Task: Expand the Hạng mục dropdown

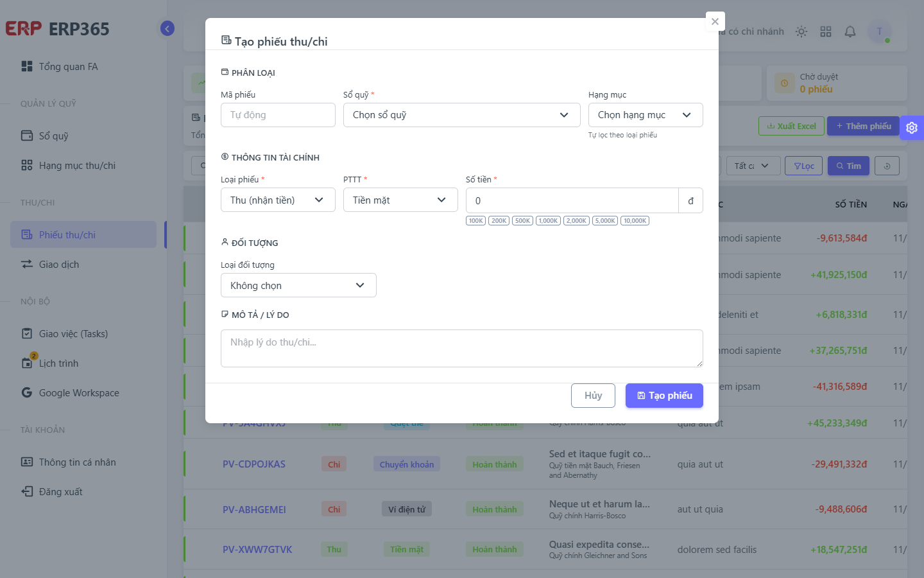Action: point(646,115)
